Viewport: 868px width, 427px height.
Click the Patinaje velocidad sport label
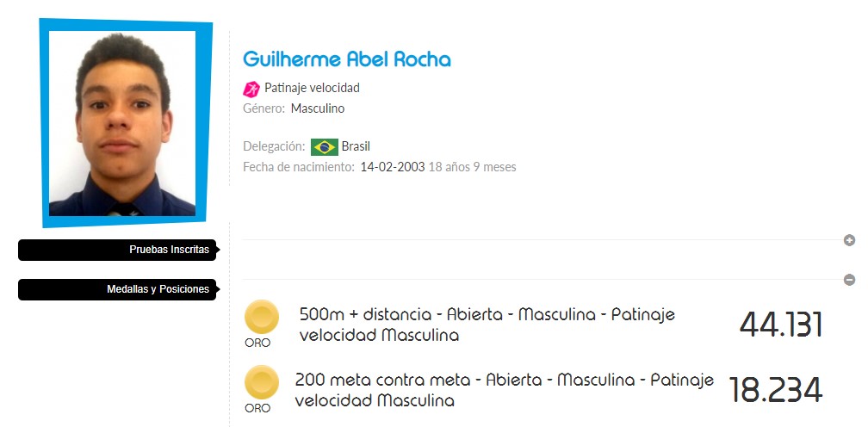[x=313, y=88]
